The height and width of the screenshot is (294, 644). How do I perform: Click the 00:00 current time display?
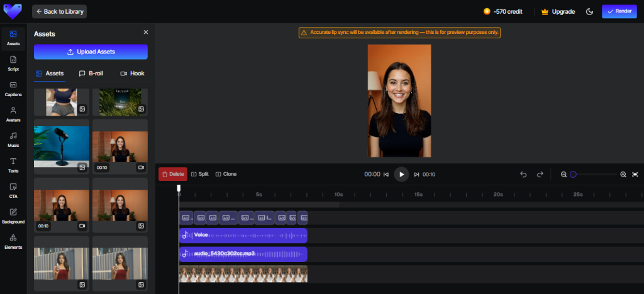coord(372,174)
